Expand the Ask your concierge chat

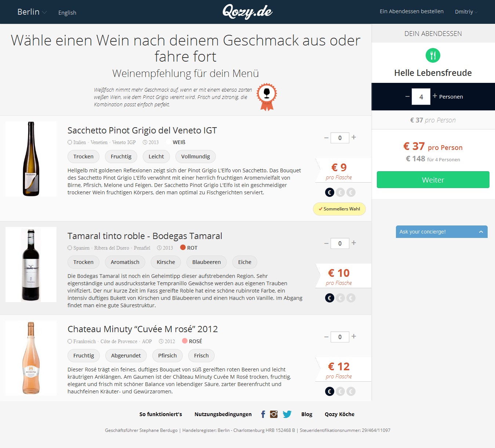point(442,232)
